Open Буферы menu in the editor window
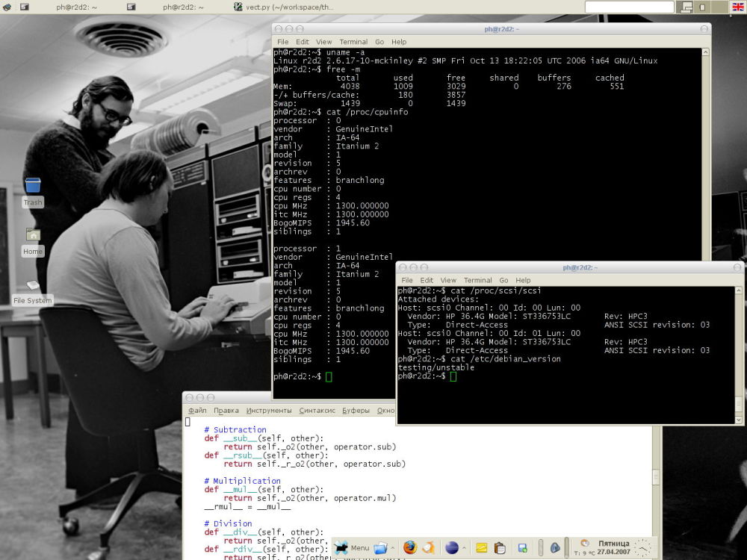Viewport: 747px width, 560px height. [x=356, y=411]
